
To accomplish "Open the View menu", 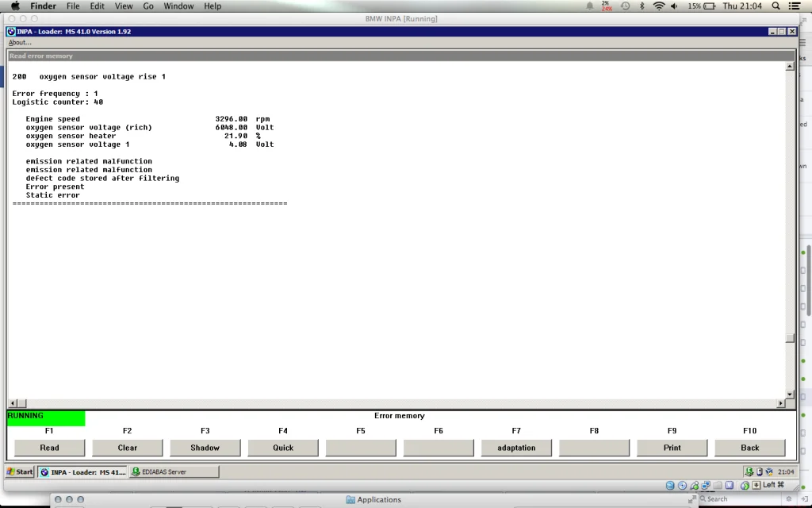I will pos(123,6).
